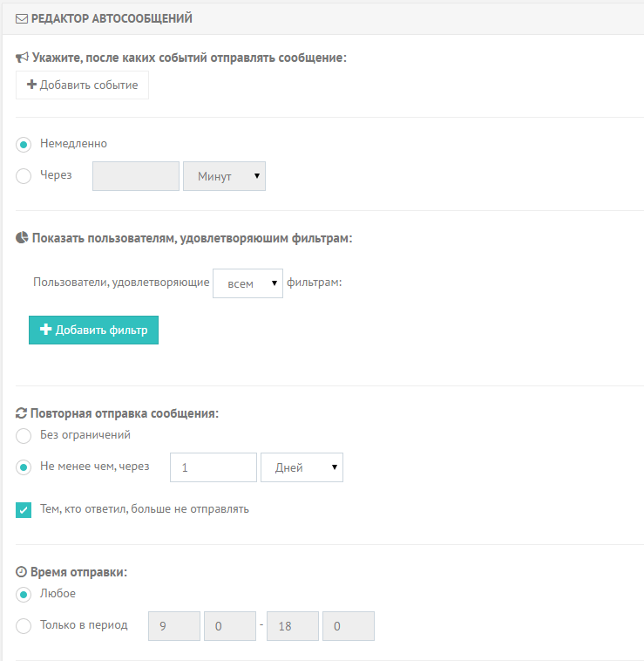Select the Через delay radio option
The height and width of the screenshot is (661, 644).
(24, 176)
